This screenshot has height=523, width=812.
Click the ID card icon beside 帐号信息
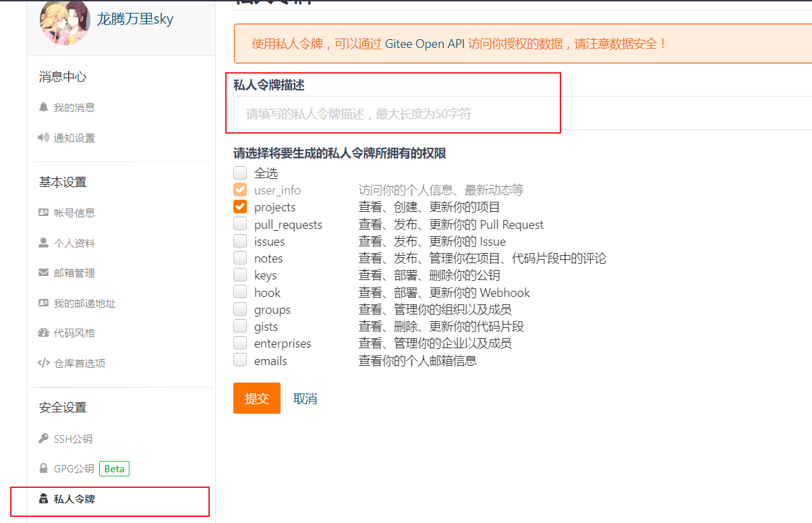pos(44,213)
